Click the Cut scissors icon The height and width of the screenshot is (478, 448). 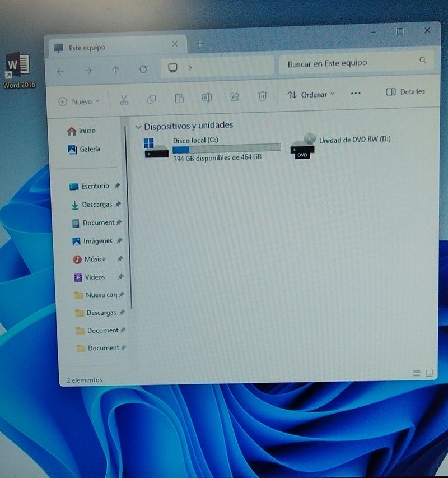pyautogui.click(x=124, y=100)
